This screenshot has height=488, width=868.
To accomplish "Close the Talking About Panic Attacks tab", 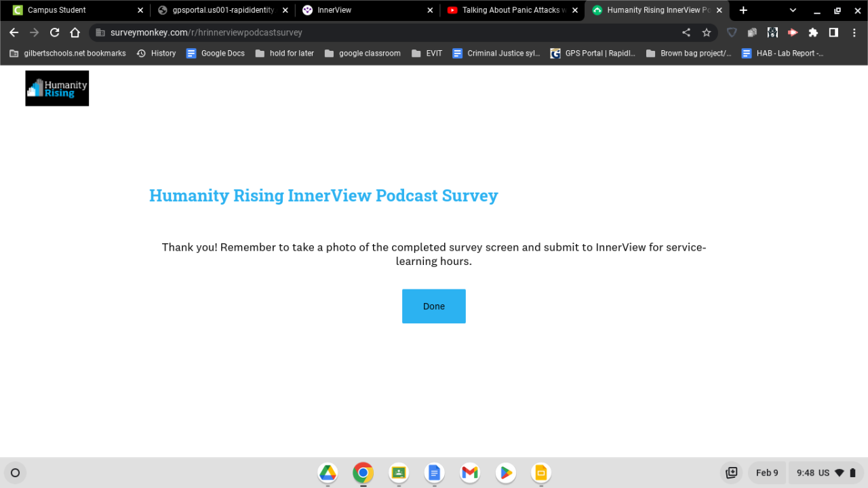I will [575, 10].
